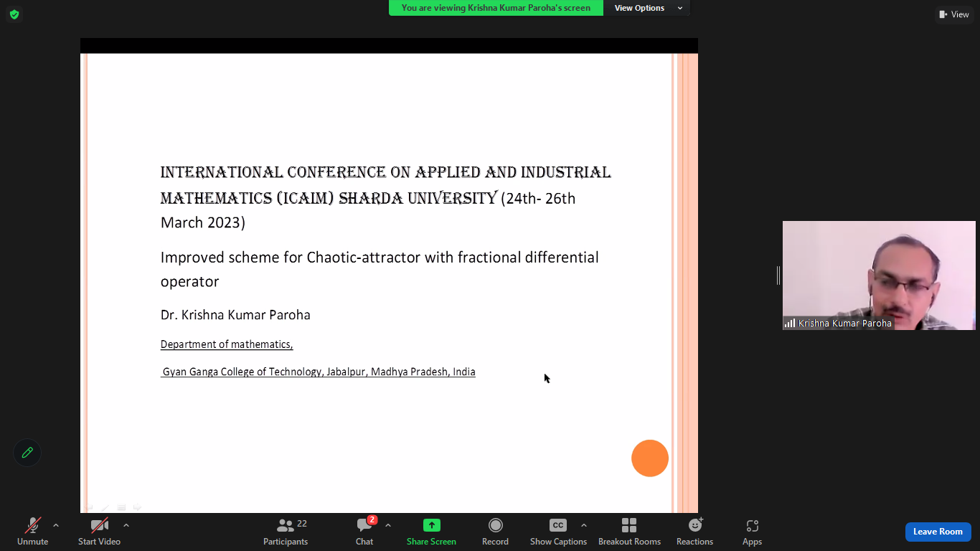The width and height of the screenshot is (980, 551).
Task: Open the annotation pencil tool
Action: (27, 453)
